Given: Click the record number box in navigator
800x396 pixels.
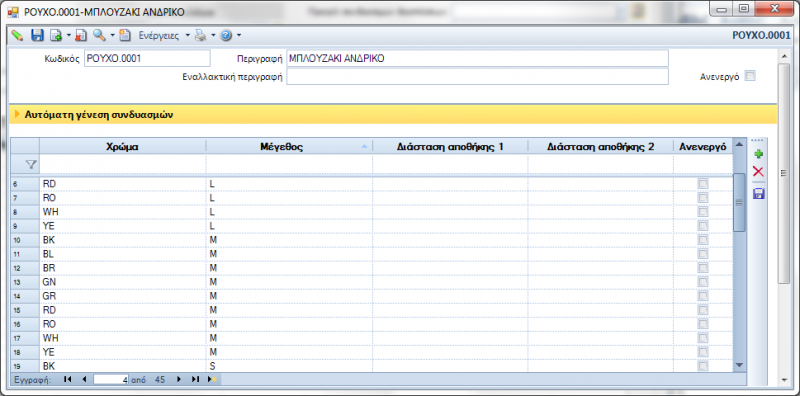Looking at the screenshot, I should point(111,379).
